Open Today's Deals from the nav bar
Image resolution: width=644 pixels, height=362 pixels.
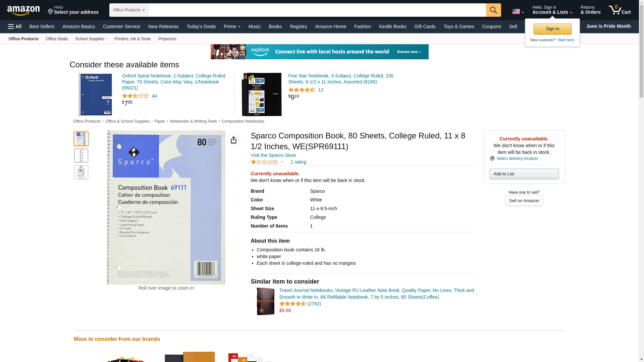tap(201, 26)
